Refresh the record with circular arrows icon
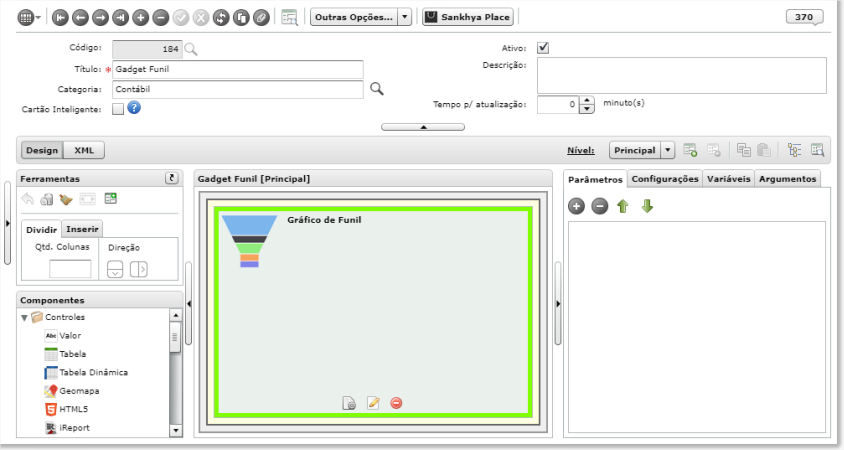844x450 pixels. point(221,18)
